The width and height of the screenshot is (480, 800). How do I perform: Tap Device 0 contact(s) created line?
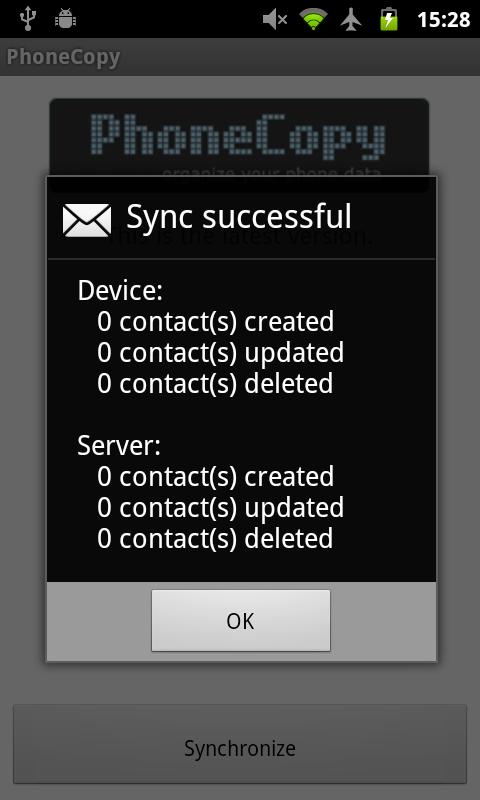click(215, 321)
